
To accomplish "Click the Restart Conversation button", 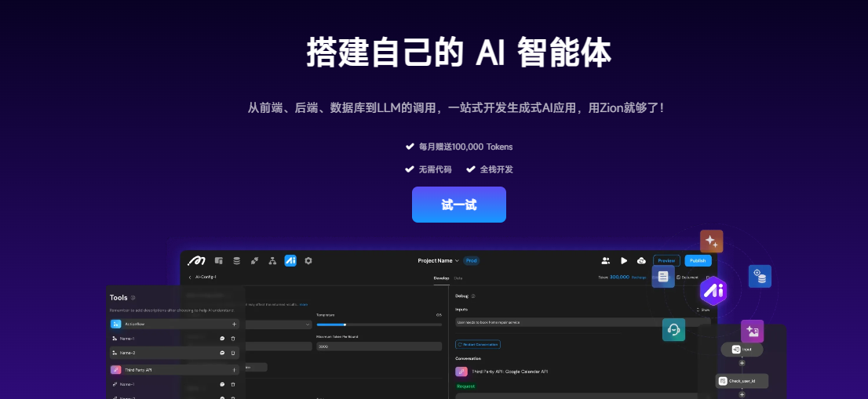I will click(478, 344).
